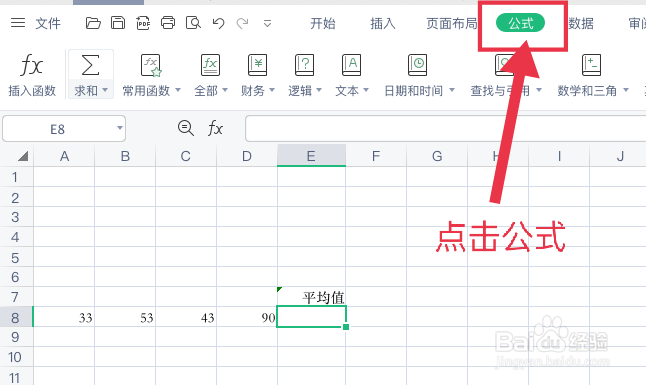Click the select-all corner triangle
646x385 pixels.
[x=23, y=156]
